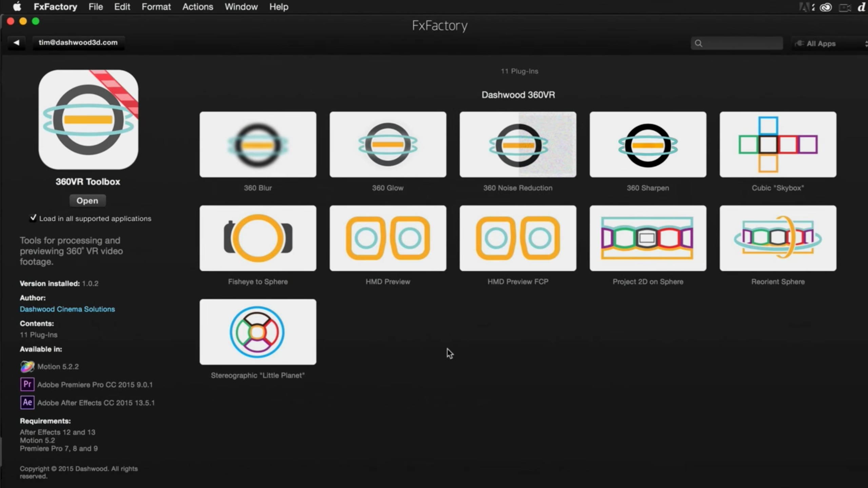Open the Help menu

279,7
